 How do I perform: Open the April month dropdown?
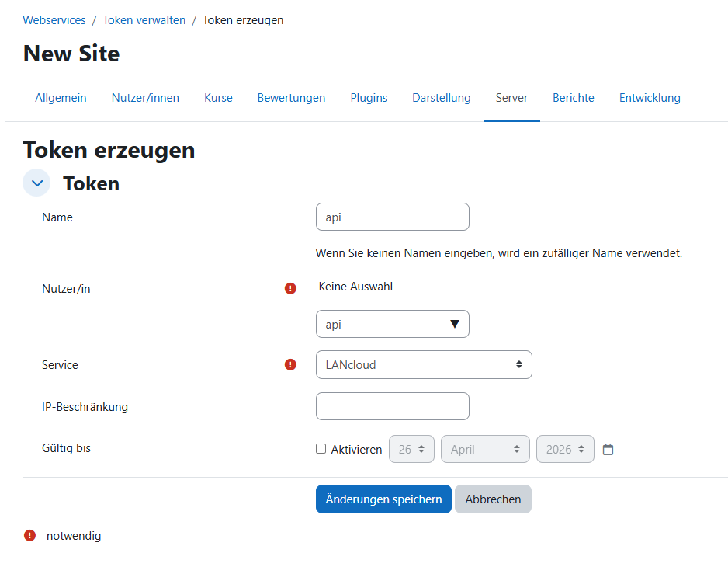click(x=485, y=449)
